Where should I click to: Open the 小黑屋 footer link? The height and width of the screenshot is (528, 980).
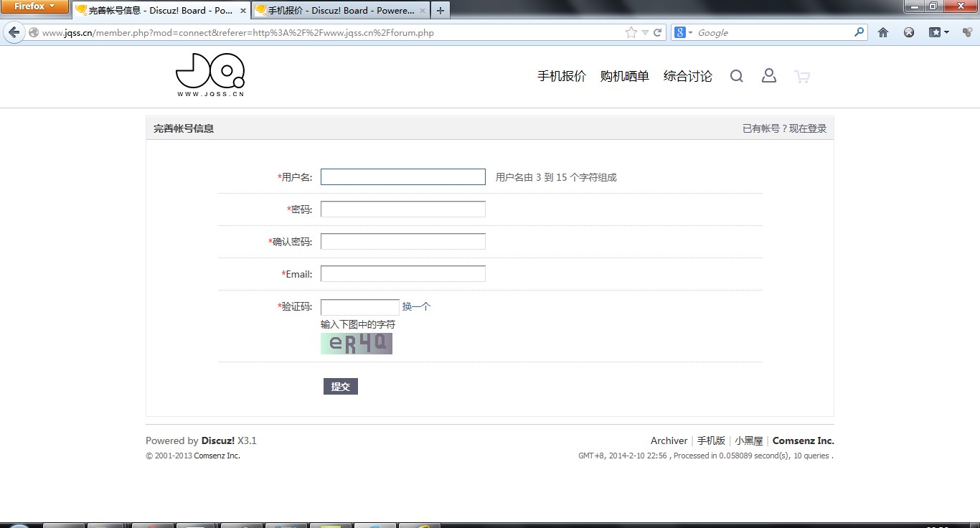pos(749,440)
